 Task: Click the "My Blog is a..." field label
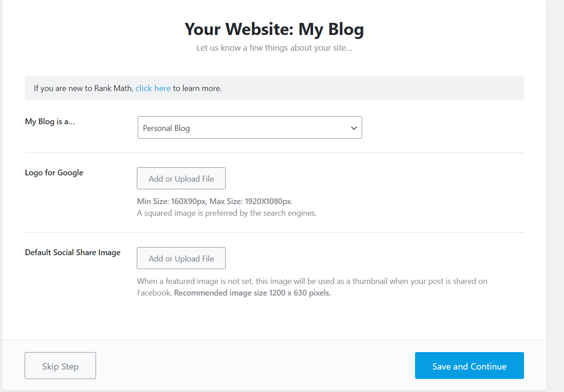click(50, 122)
